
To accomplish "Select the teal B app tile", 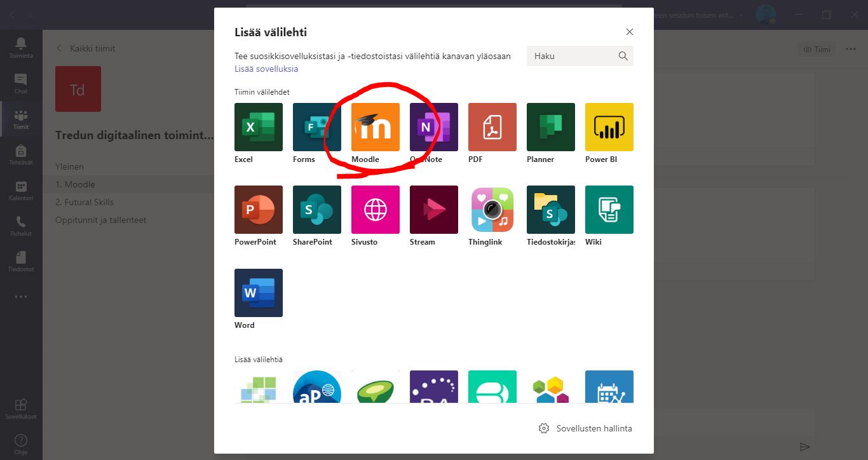I will pyautogui.click(x=492, y=386).
